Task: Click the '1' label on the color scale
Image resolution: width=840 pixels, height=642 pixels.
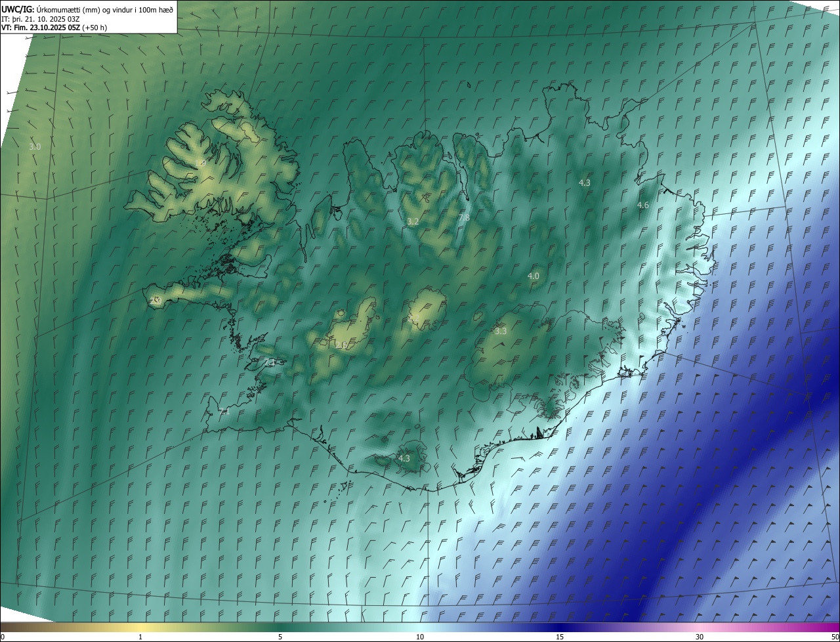Action: tap(140, 637)
